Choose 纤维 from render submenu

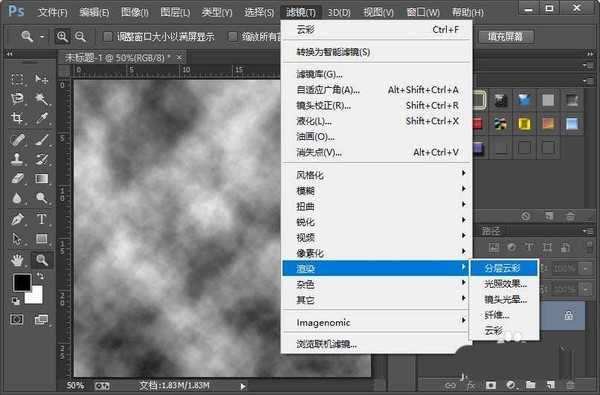click(504, 315)
